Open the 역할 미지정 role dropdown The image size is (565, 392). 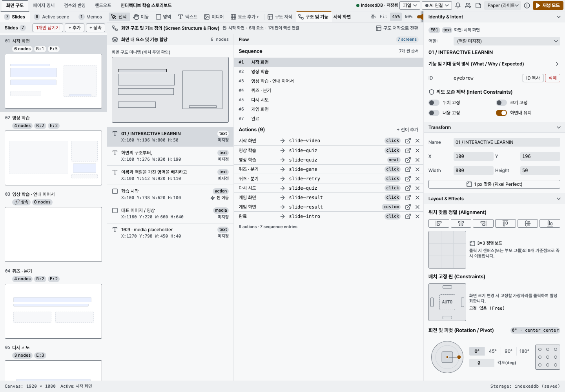click(507, 41)
